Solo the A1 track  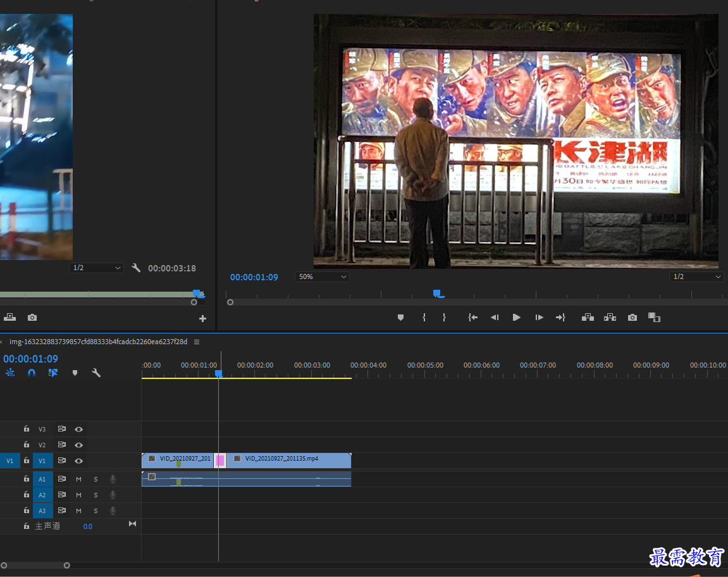[x=96, y=479]
